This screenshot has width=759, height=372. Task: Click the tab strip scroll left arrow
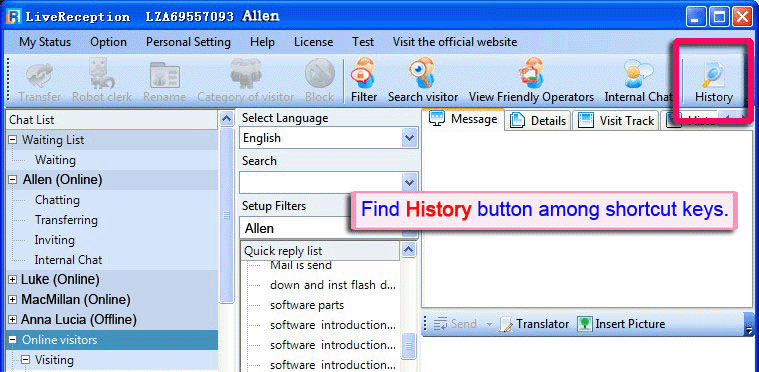click(x=726, y=118)
